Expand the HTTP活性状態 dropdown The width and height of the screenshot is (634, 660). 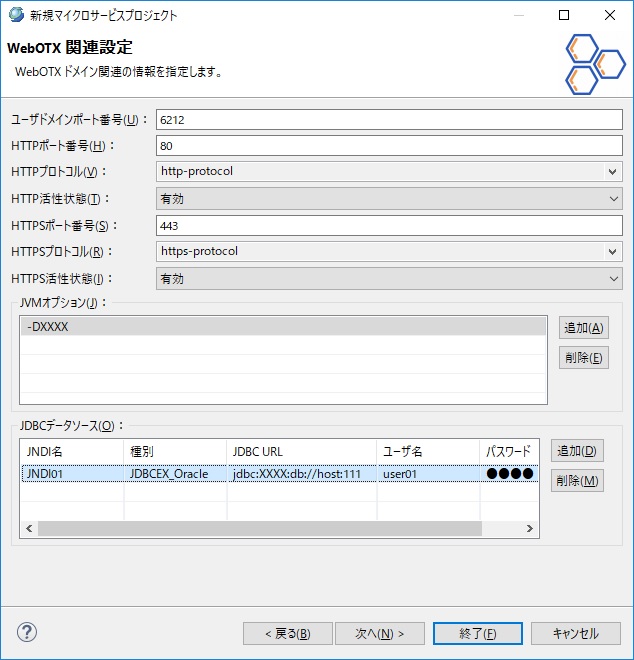[x=389, y=199]
